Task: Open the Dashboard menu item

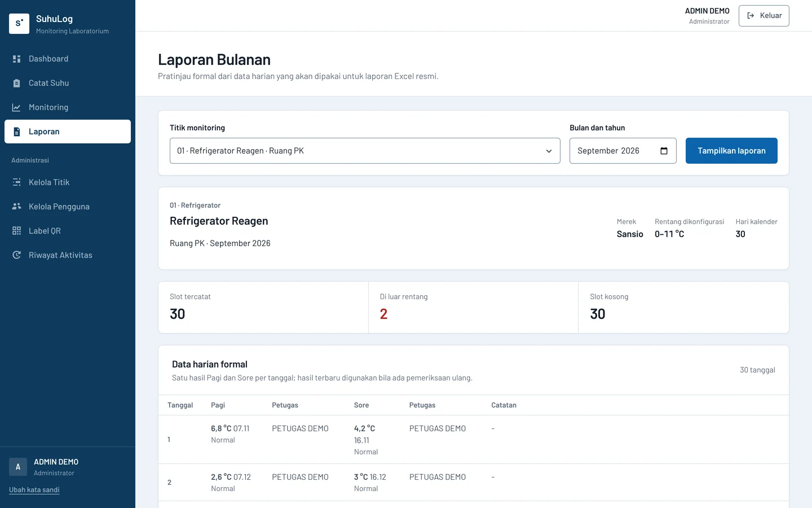Action: 68,59
